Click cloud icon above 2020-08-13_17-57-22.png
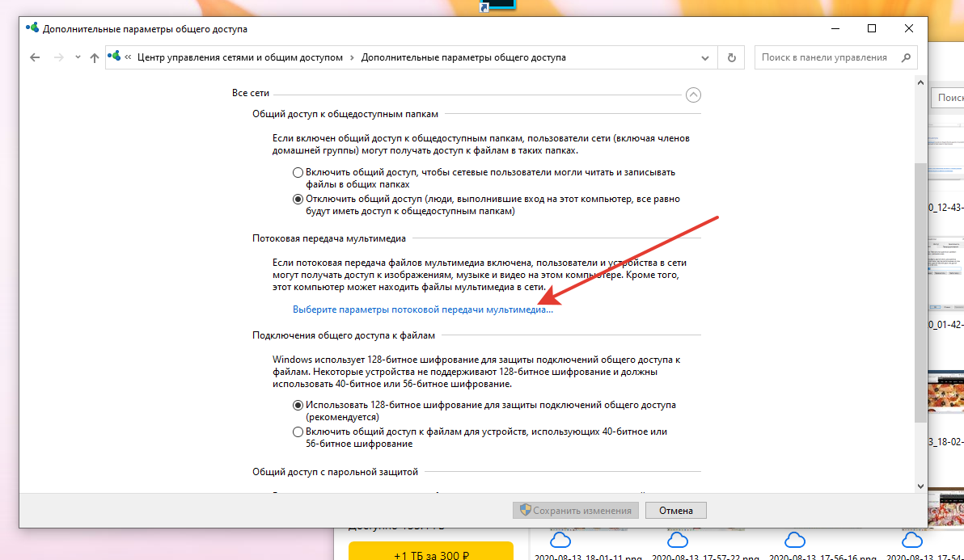 pyautogui.click(x=678, y=540)
